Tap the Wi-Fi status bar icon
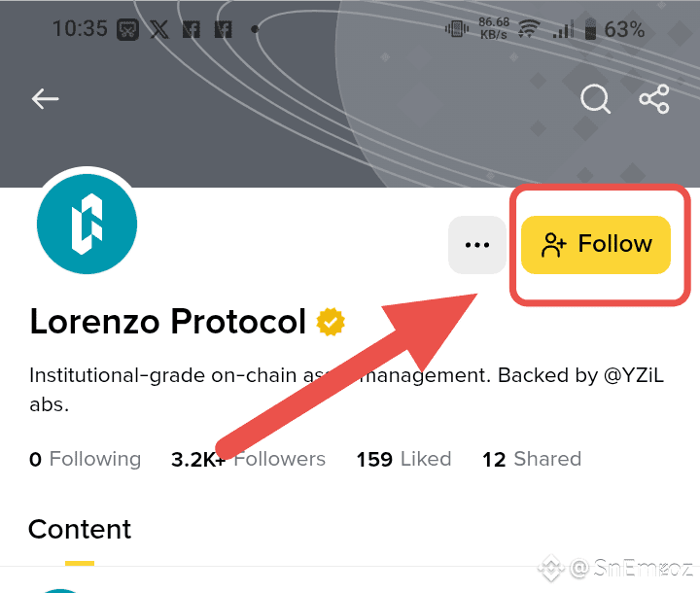This screenshot has width=700, height=593. pos(528,29)
